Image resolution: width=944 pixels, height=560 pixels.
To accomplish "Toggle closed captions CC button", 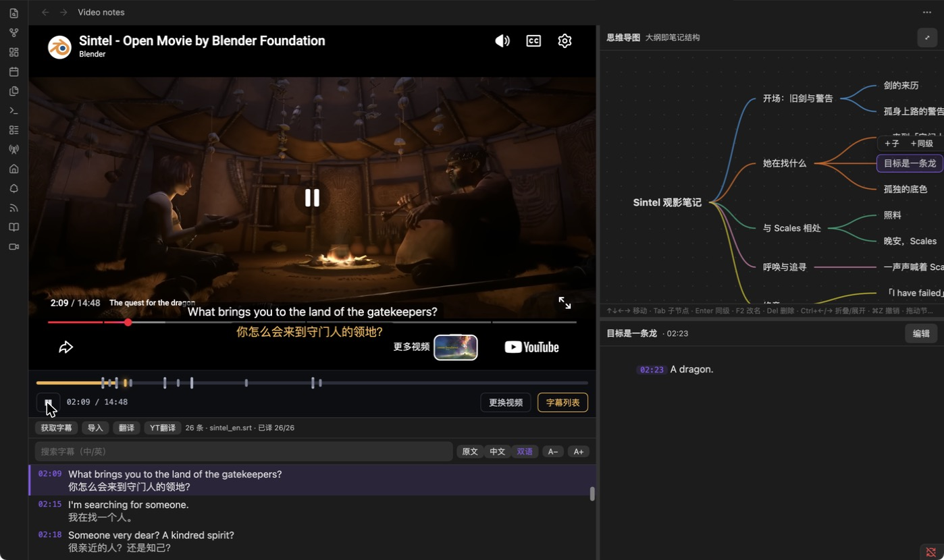I will tap(533, 41).
